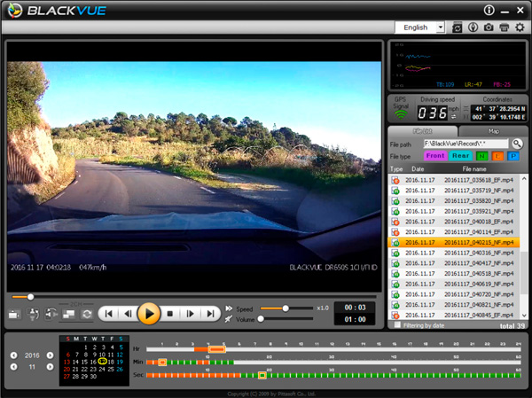Skip to the next file button
The image size is (532, 398).
pyautogui.click(x=210, y=313)
